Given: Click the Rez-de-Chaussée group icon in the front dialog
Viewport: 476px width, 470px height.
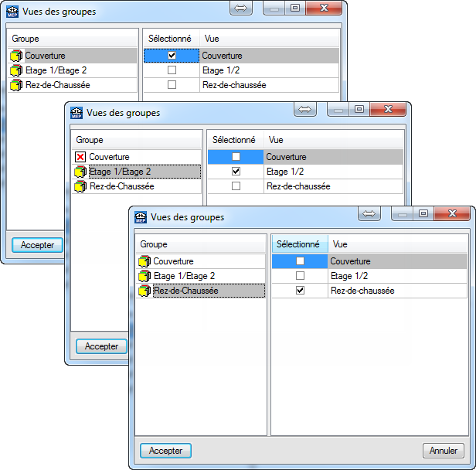Looking at the screenshot, I should [144, 291].
